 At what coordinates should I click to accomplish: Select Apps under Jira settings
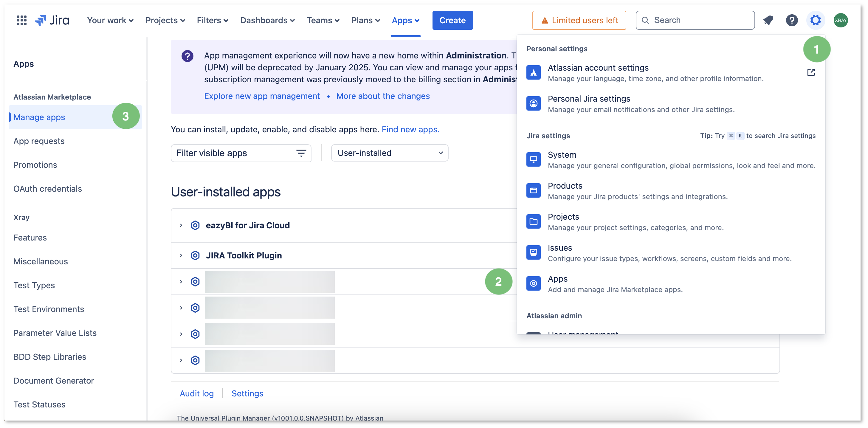click(671, 284)
